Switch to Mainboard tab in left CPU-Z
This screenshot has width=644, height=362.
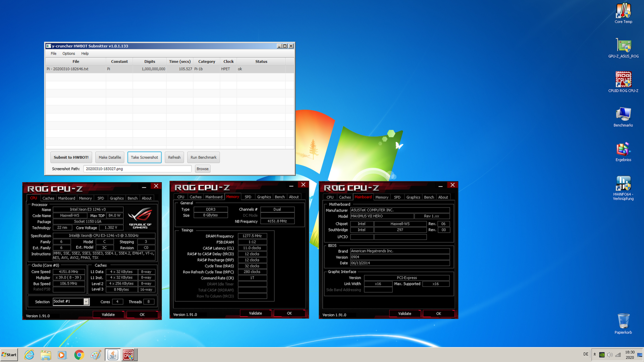click(x=66, y=198)
